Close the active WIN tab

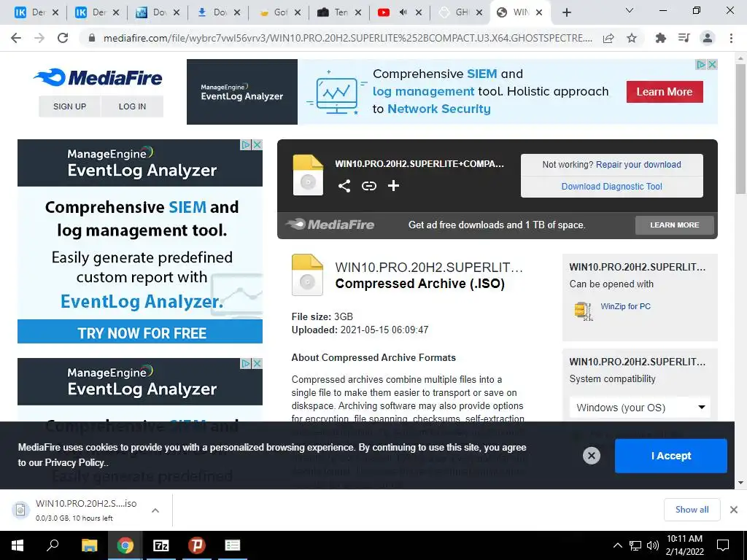coord(539,12)
